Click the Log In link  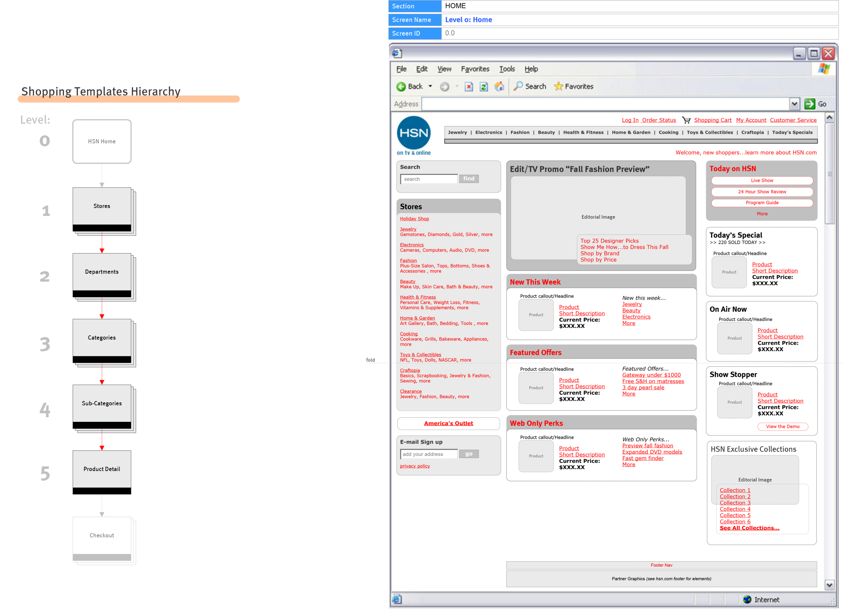click(630, 120)
